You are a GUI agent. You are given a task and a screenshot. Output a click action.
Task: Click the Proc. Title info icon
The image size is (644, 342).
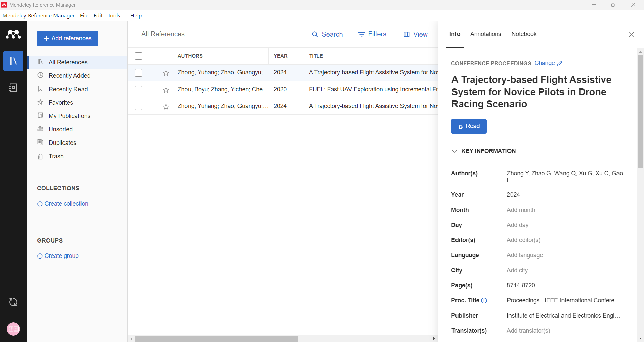pyautogui.click(x=484, y=301)
